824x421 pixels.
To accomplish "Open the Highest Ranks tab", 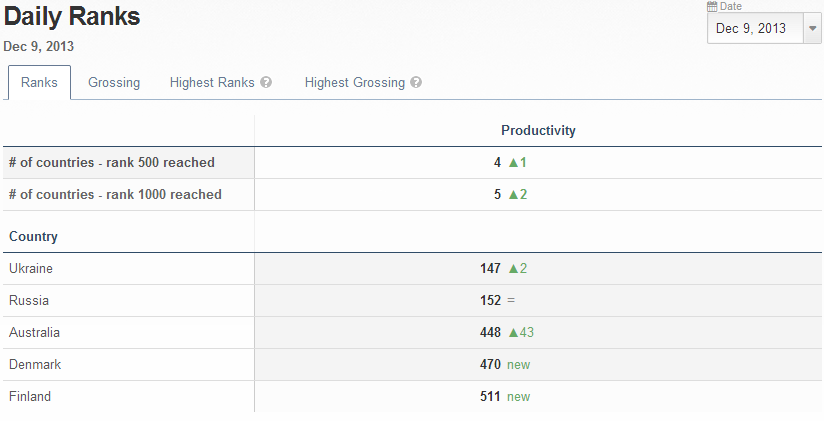I will [212, 83].
